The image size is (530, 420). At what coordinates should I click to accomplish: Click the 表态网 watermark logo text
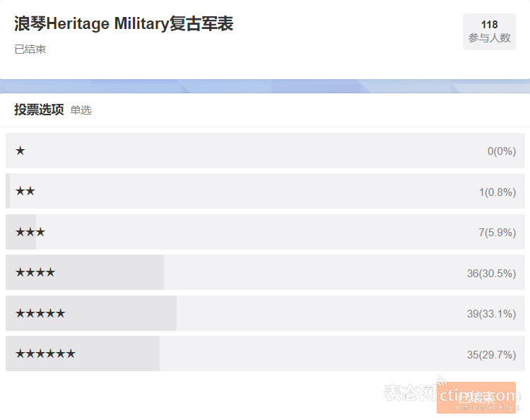[408, 393]
